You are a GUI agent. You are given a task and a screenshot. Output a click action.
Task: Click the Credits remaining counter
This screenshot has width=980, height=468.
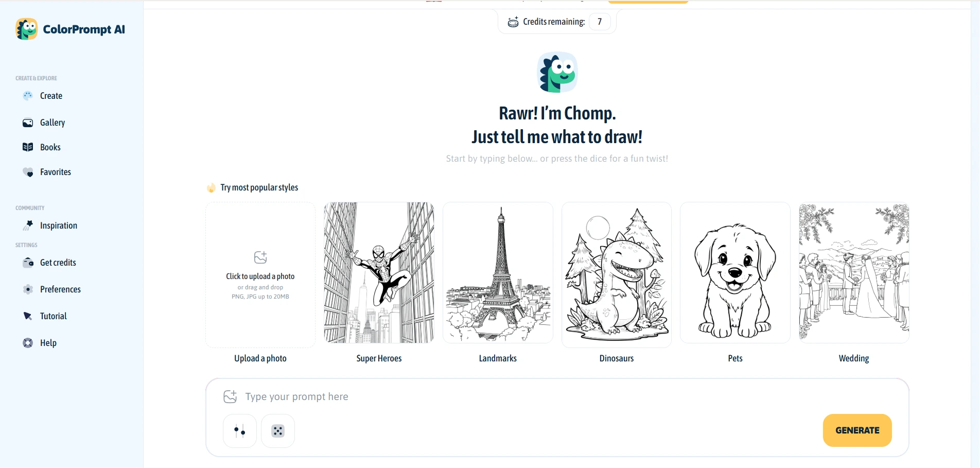[556, 22]
